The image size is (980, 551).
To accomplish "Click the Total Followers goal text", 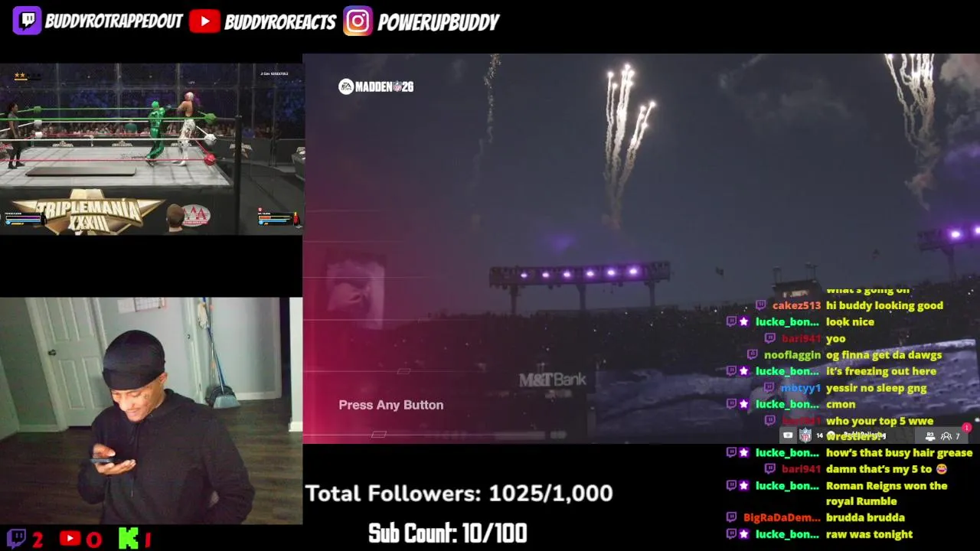I will coord(459,494).
